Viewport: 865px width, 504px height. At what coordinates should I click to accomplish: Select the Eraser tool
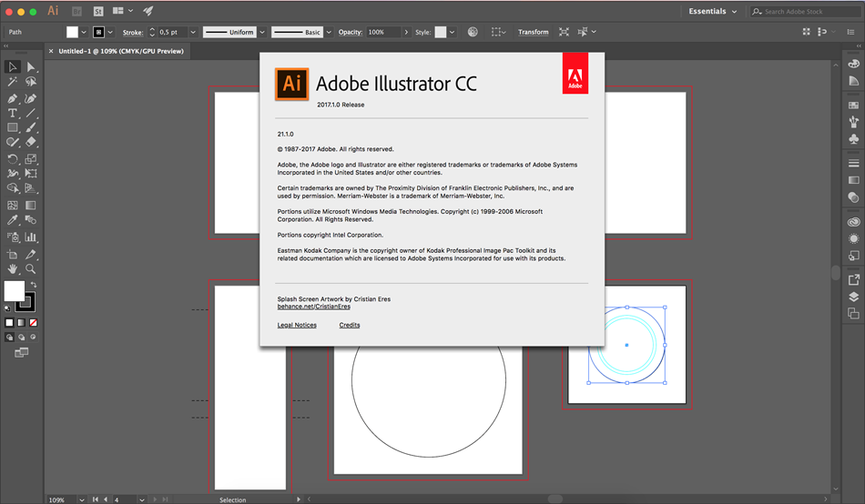[31, 142]
